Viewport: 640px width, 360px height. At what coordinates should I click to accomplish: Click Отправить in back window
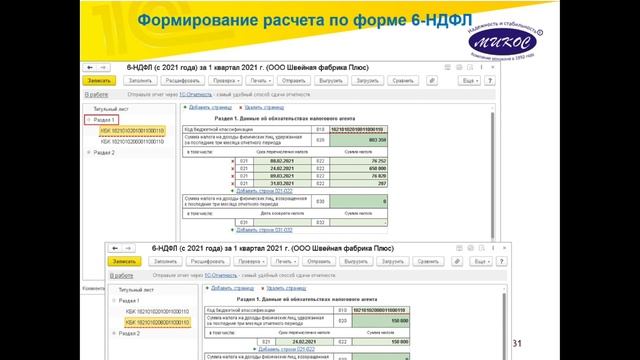[294, 80]
